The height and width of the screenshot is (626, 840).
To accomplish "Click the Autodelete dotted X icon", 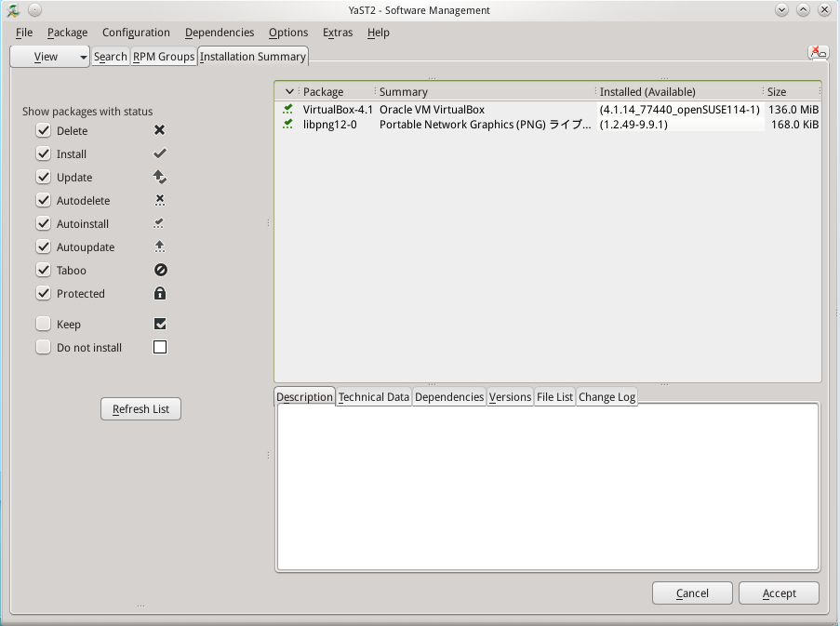I will click(x=160, y=200).
